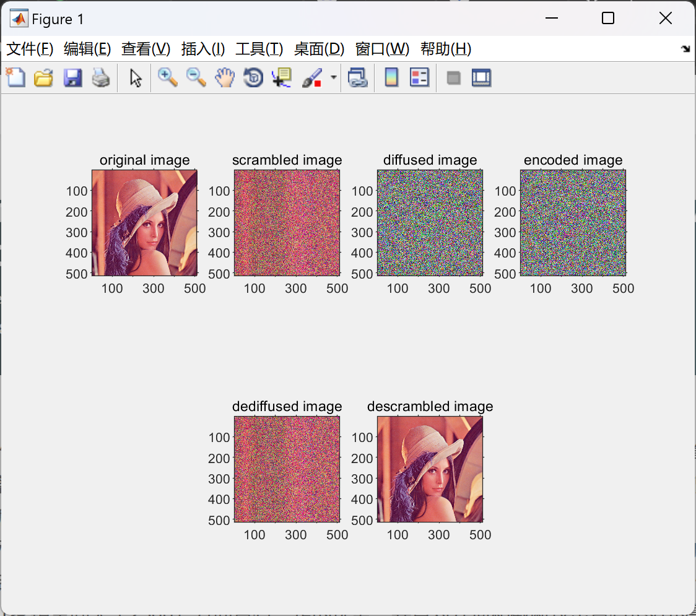Open the 窗口(W) menu
This screenshot has width=696, height=616.
click(382, 49)
